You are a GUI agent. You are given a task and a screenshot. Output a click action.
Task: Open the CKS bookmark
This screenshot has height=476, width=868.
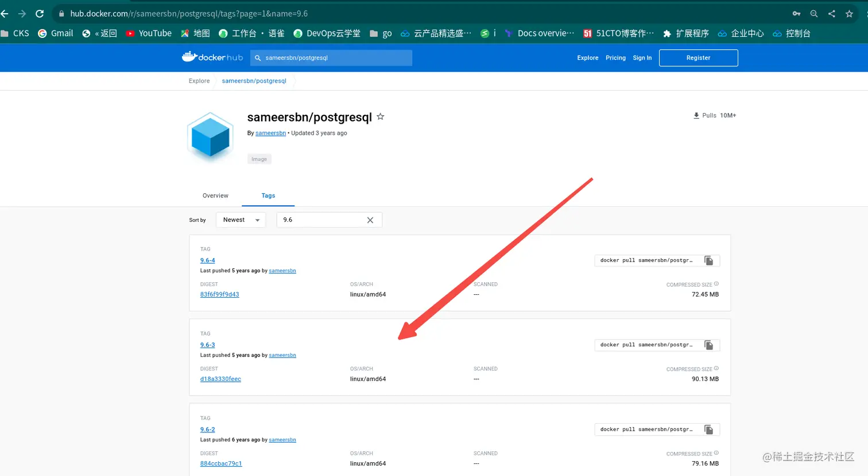coord(15,33)
